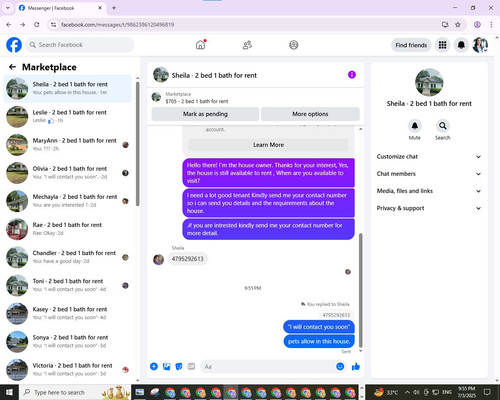
Task: Show hidden system tray icons
Action: pos(407,392)
